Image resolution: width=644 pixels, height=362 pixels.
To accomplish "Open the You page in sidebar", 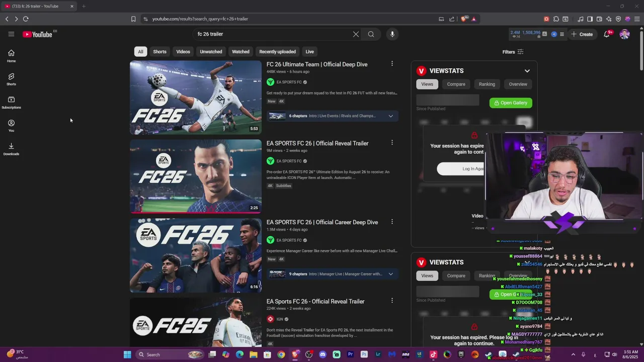I will [11, 126].
